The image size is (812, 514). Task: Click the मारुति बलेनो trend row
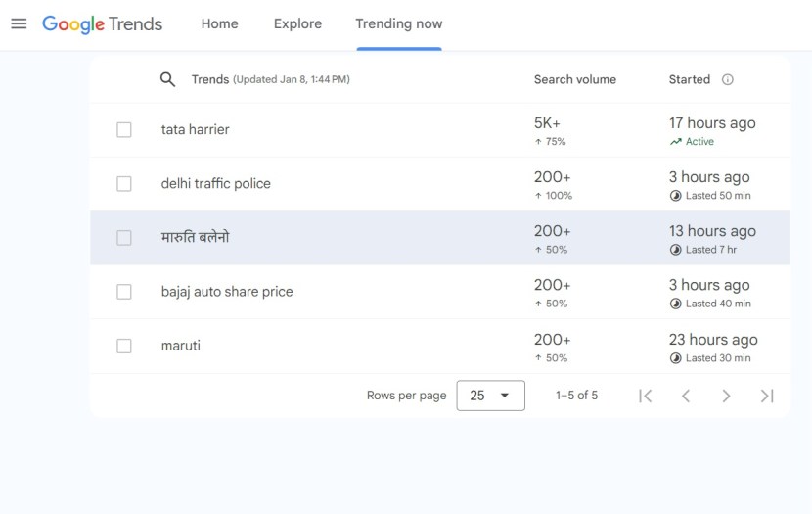[x=196, y=238]
